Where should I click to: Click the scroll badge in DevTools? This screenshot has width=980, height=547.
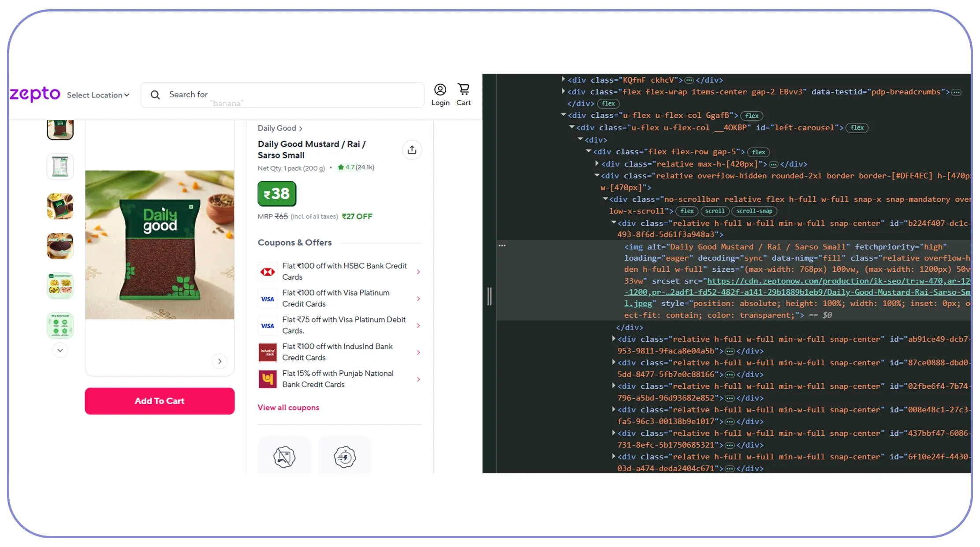(x=715, y=211)
